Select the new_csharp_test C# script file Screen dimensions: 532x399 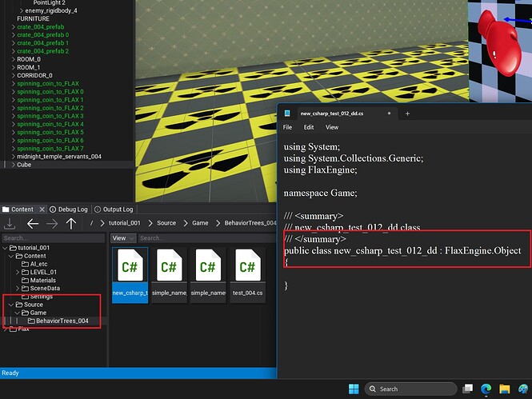(130, 268)
